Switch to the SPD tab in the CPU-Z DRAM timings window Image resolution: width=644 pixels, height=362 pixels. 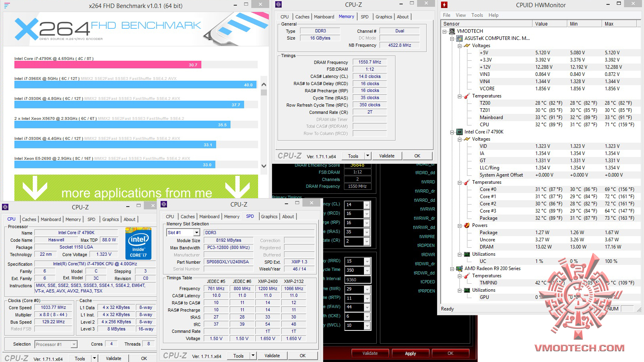coord(365,17)
